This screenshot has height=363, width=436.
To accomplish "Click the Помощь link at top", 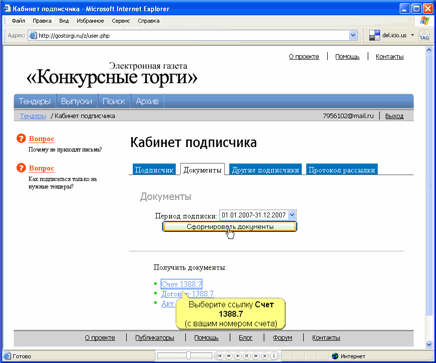I will pyautogui.click(x=347, y=57).
